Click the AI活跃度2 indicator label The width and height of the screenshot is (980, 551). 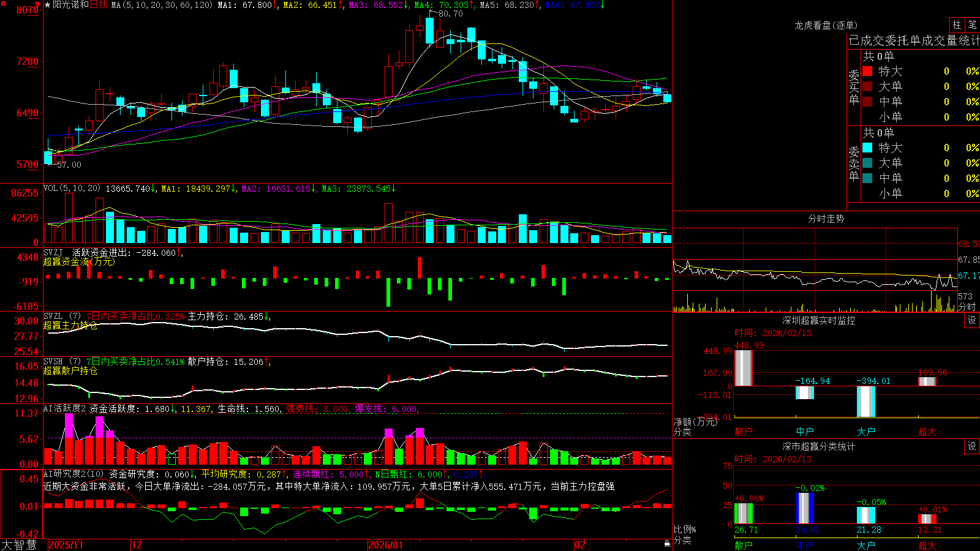(64, 408)
